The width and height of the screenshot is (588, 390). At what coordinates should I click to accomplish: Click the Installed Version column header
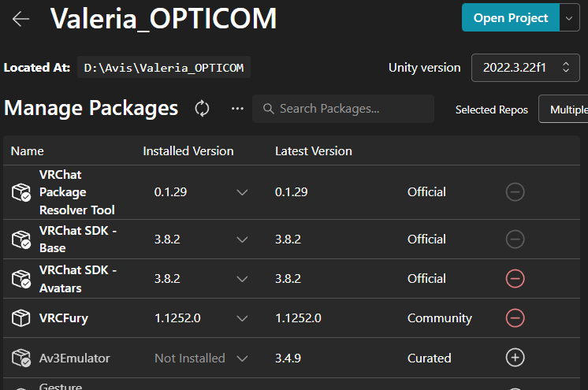pyautogui.click(x=188, y=150)
